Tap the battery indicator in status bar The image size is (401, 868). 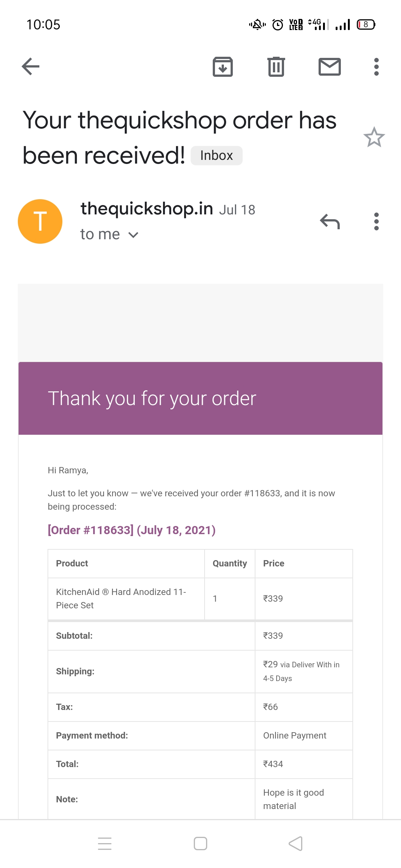pos(366,25)
